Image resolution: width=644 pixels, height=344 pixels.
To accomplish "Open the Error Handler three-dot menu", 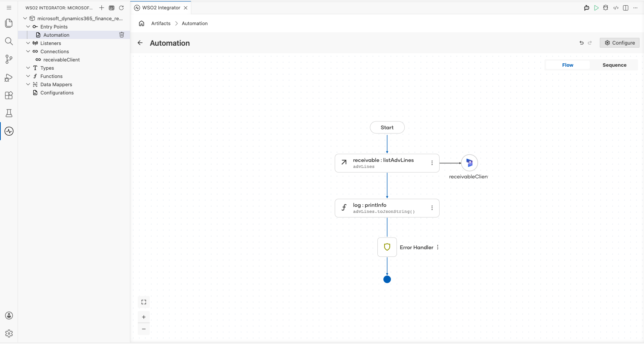I will (x=438, y=247).
